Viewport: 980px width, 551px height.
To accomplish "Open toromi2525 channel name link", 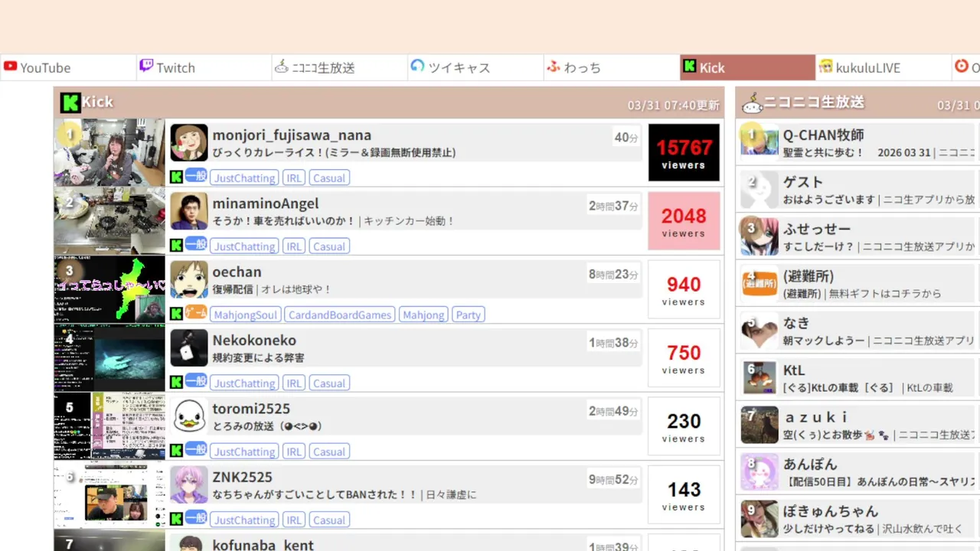I will (x=251, y=409).
